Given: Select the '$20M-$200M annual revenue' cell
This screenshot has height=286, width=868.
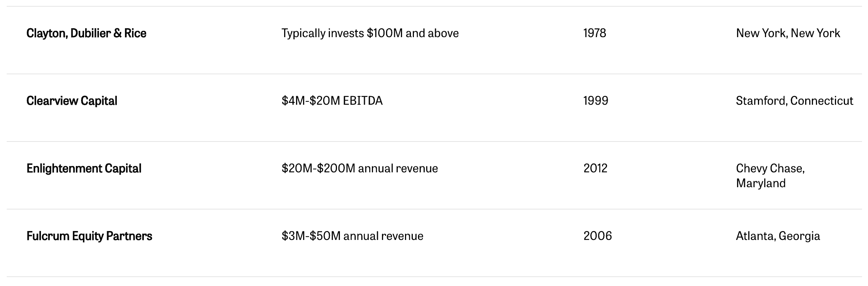Looking at the screenshot, I should [x=360, y=169].
